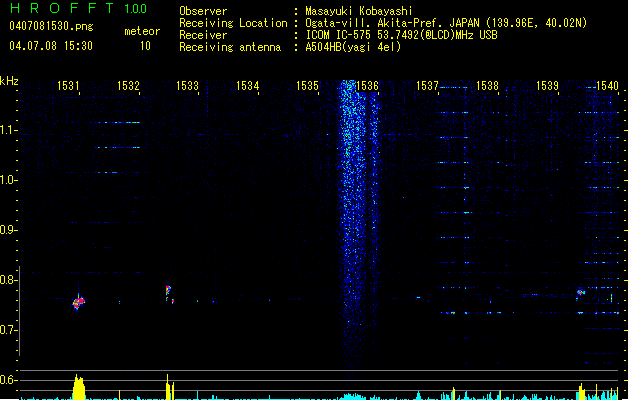Click the 1.1 kHz axis label
Image resolution: width=629 pixels, height=400 pixels.
click(x=8, y=130)
